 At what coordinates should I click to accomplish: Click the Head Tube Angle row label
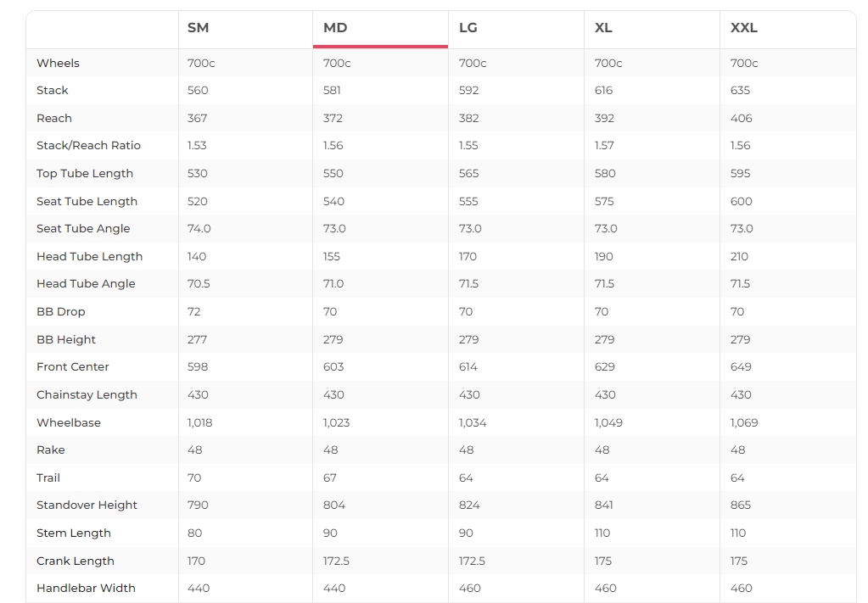[x=86, y=284]
